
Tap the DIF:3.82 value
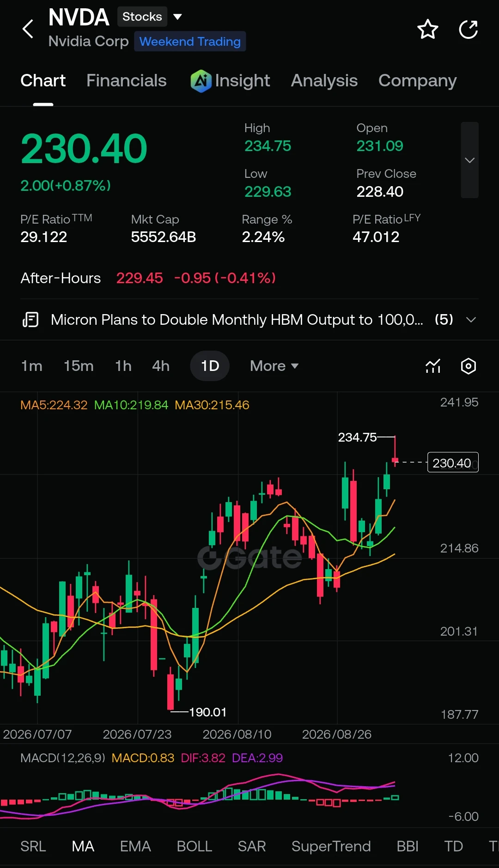coord(203,758)
